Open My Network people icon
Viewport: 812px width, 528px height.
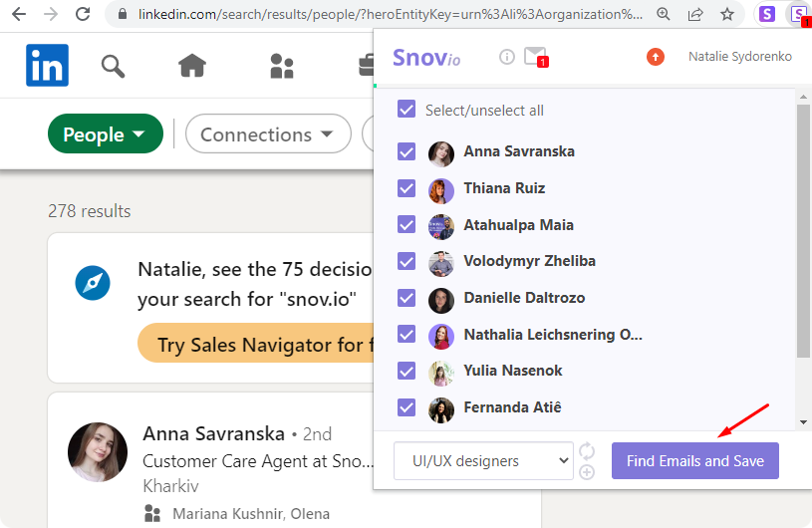pyautogui.click(x=282, y=67)
